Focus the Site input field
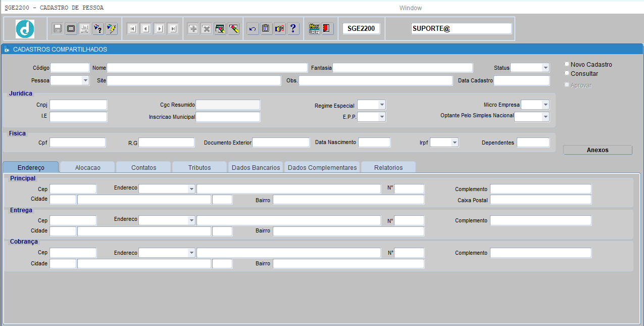This screenshot has height=326, width=644. (x=193, y=80)
